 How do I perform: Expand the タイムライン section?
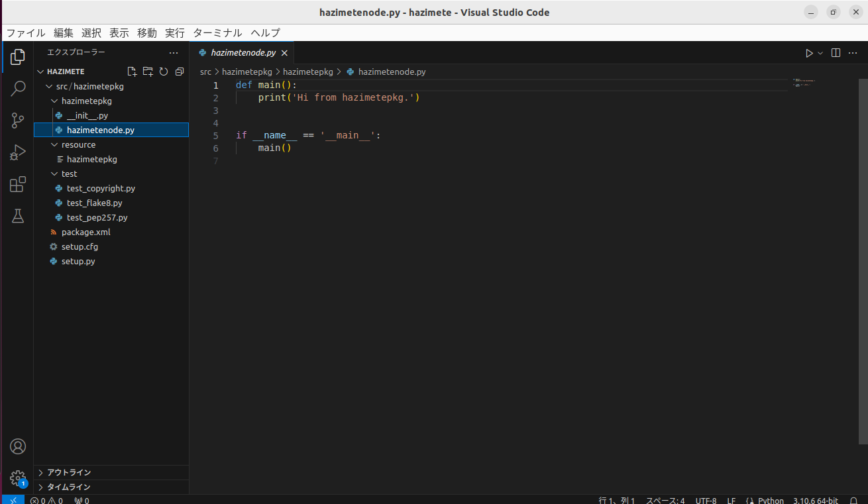(x=69, y=487)
